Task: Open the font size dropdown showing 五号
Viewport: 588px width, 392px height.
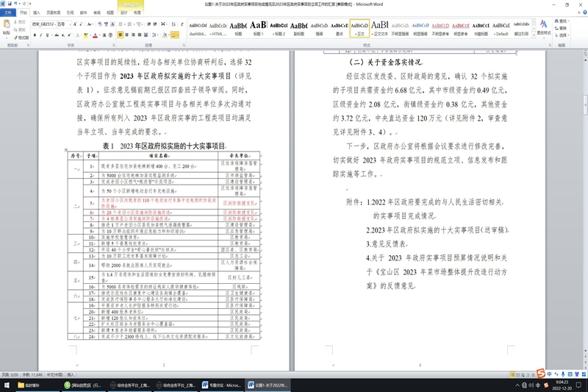Action: (64, 24)
